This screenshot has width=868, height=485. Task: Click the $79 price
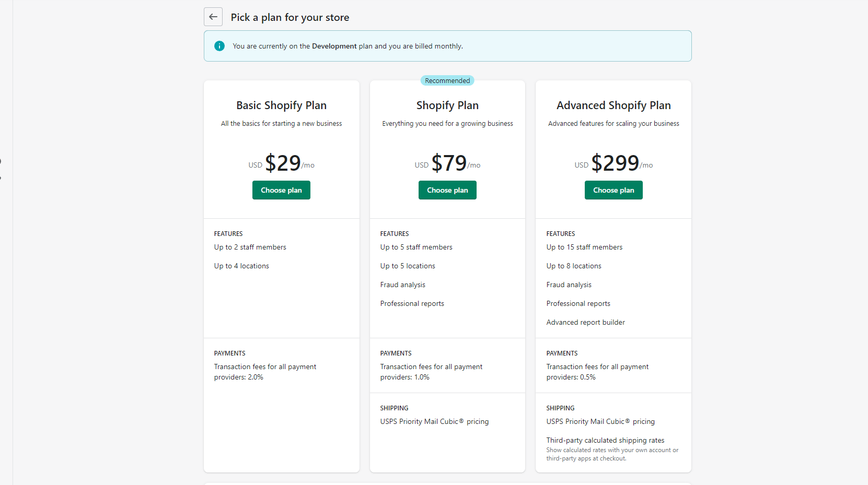449,163
